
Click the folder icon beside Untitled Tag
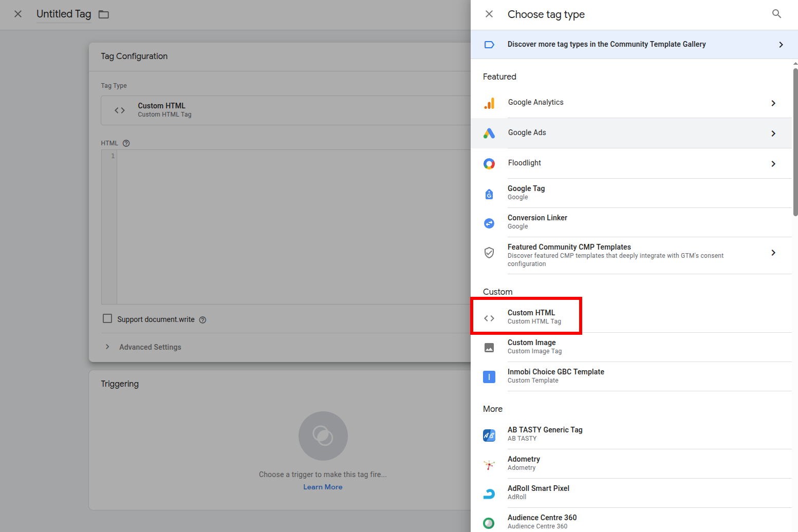click(x=104, y=14)
